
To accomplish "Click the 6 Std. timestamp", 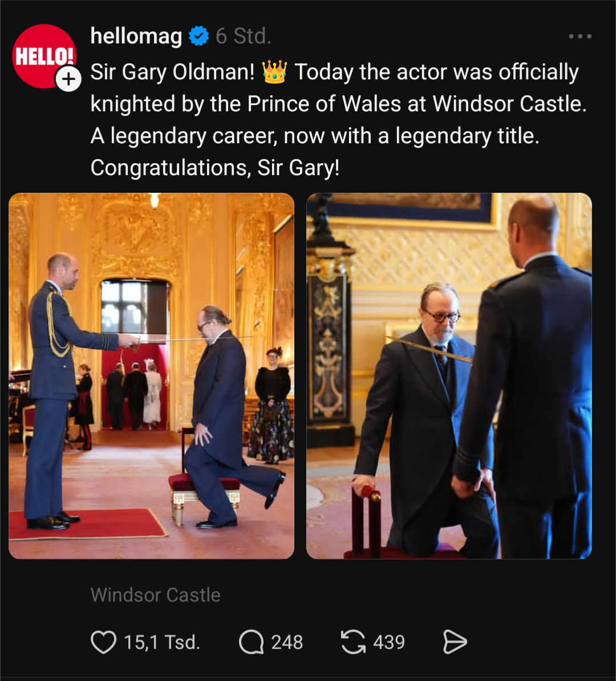I will tap(244, 36).
